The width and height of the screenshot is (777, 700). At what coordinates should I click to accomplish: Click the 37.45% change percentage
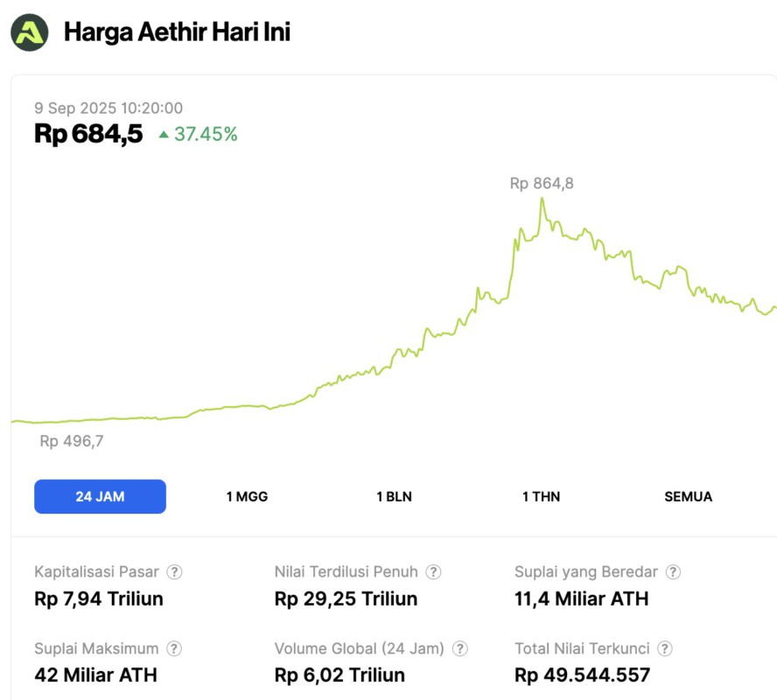tap(206, 135)
